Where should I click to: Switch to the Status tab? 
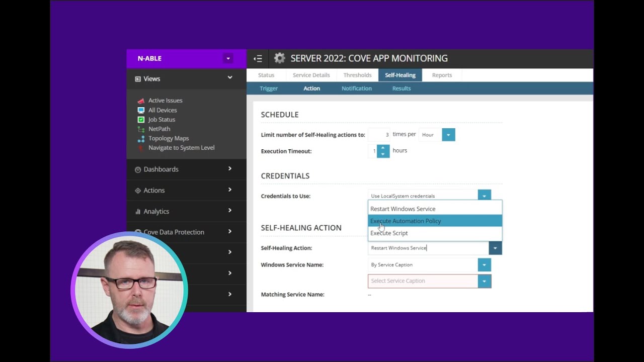click(x=266, y=75)
